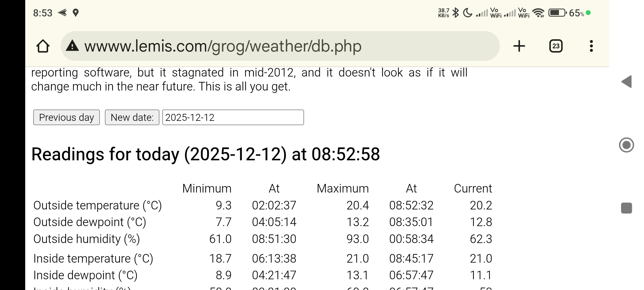This screenshot has width=644, height=290.
Task: Tap the Readings for today heading
Action: click(206, 154)
